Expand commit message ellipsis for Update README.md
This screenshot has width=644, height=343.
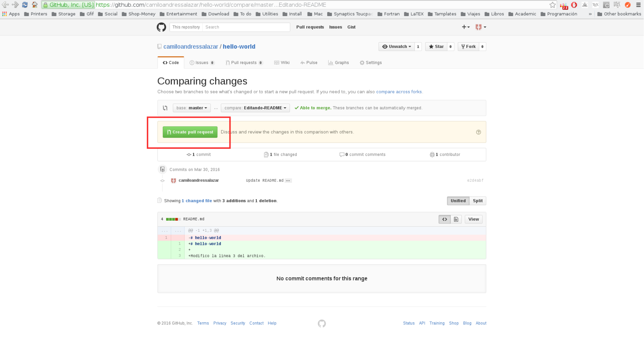tap(288, 181)
